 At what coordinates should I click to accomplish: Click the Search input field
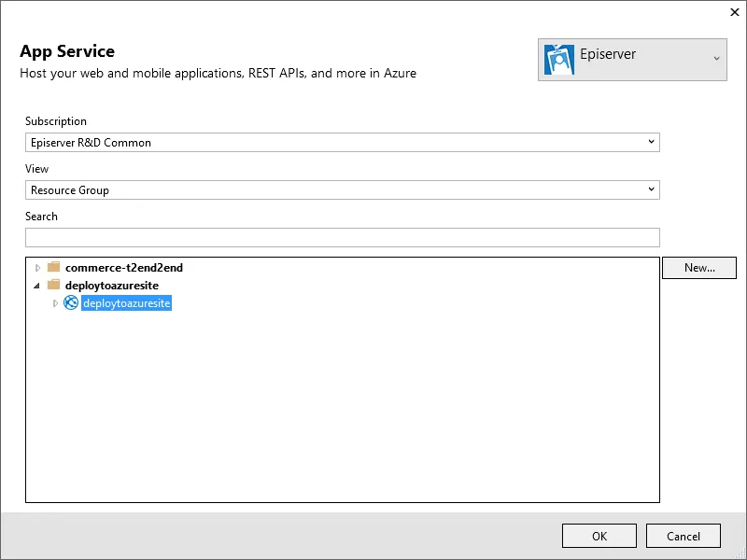pos(342,238)
